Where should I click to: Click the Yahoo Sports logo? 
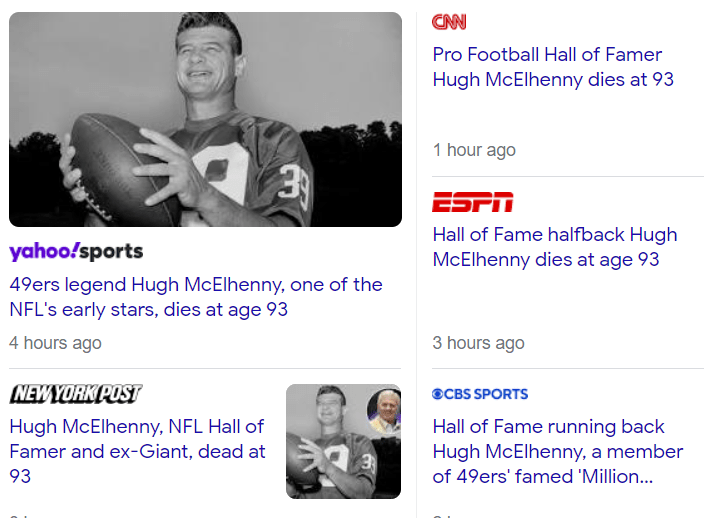tap(76, 251)
